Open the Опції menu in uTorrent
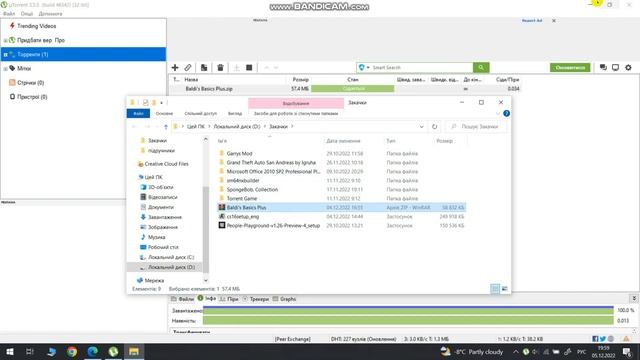Image resolution: width=640 pixels, height=360 pixels. pyautogui.click(x=27, y=14)
